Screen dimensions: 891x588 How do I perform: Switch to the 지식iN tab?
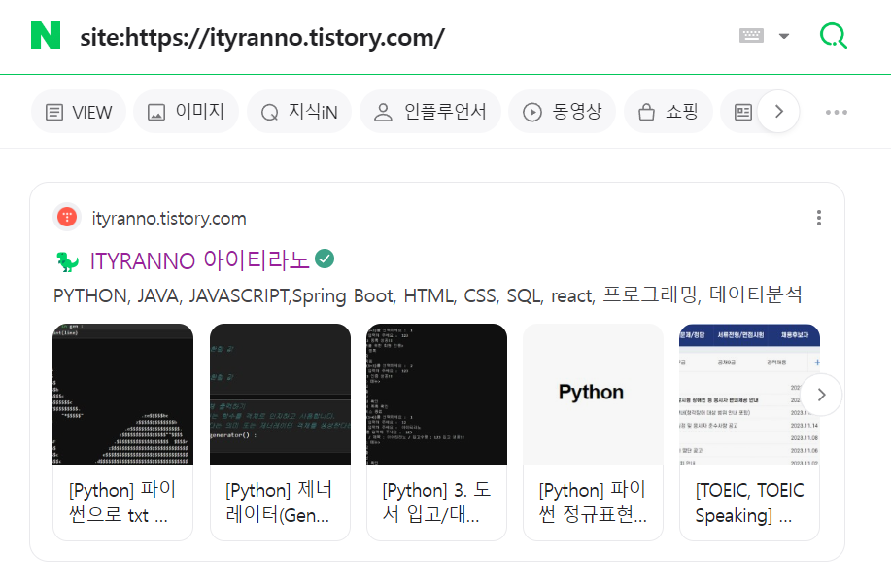point(299,112)
